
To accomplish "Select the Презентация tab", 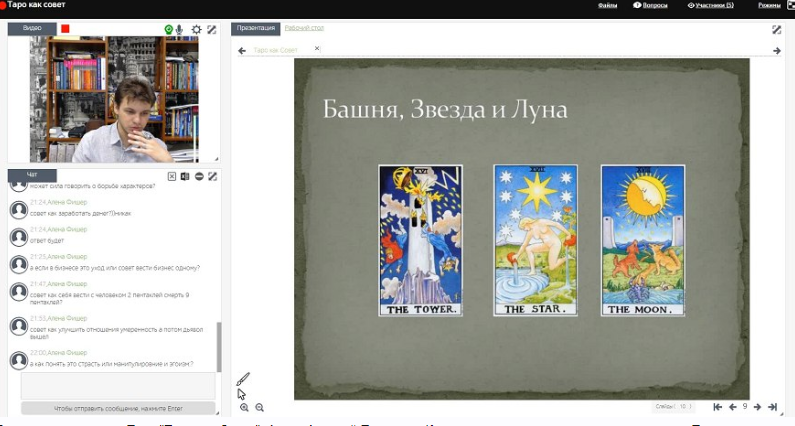I will 255,28.
